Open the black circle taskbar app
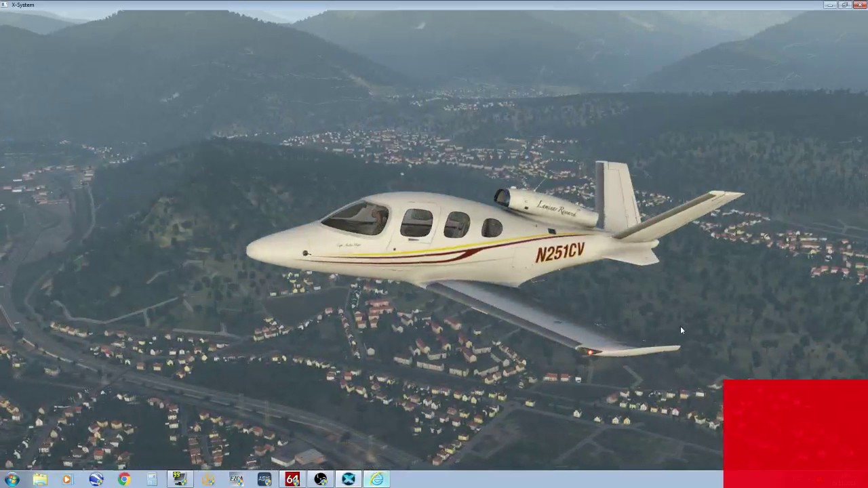Viewport: 868px width, 488px height. [x=321, y=479]
